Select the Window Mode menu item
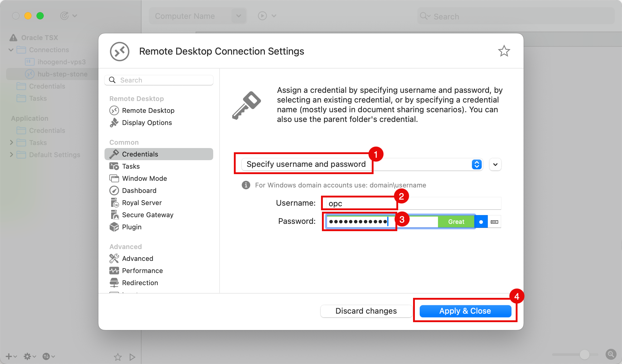 coord(144,178)
